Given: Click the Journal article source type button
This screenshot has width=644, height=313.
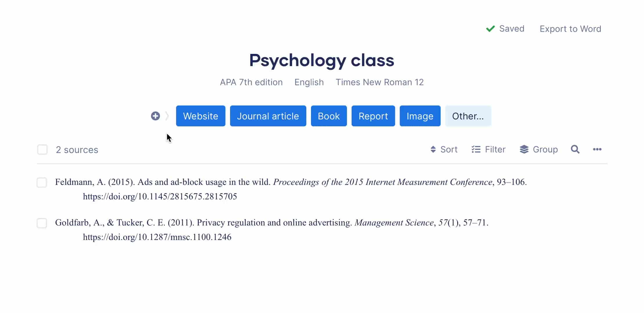Looking at the screenshot, I should coord(268,116).
